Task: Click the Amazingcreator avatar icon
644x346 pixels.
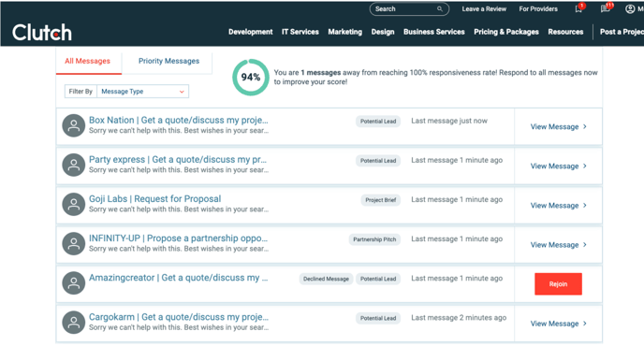Action: [x=74, y=283]
